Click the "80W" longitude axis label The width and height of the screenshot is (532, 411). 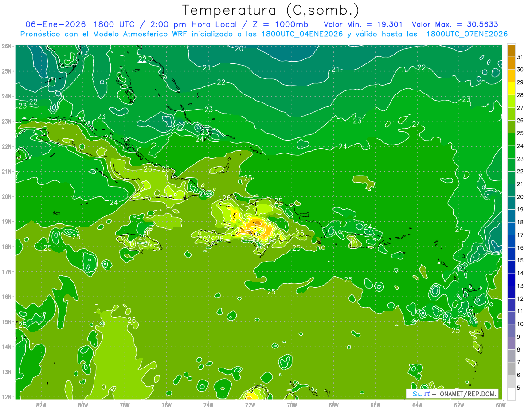coord(82,405)
